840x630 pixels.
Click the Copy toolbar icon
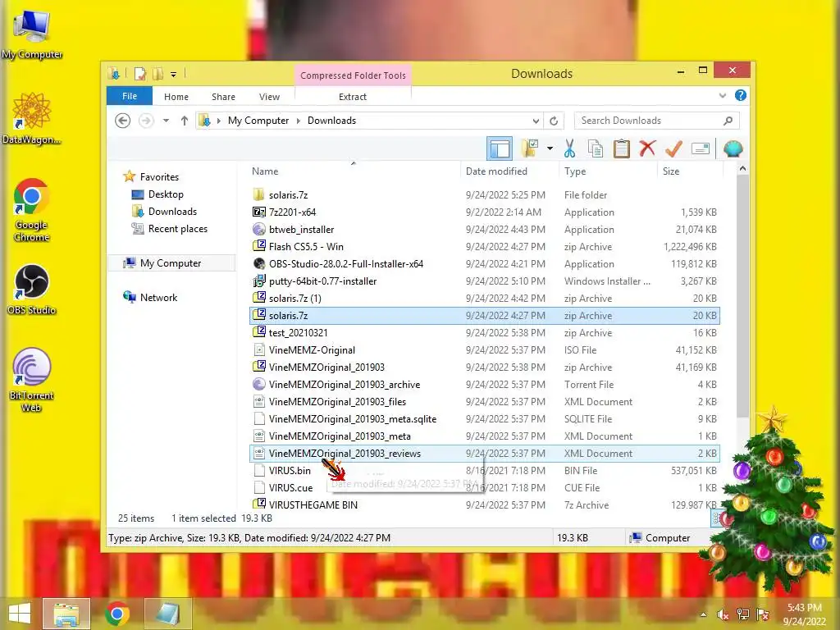coord(596,149)
